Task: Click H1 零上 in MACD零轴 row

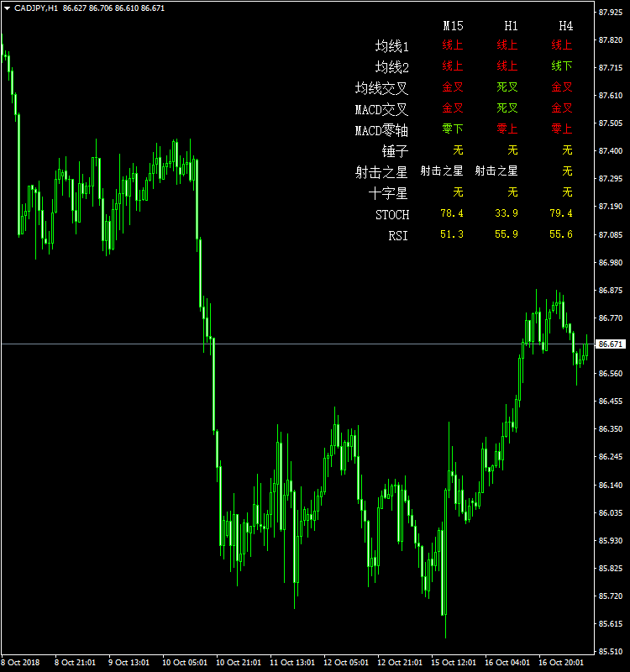Action: coord(507,129)
